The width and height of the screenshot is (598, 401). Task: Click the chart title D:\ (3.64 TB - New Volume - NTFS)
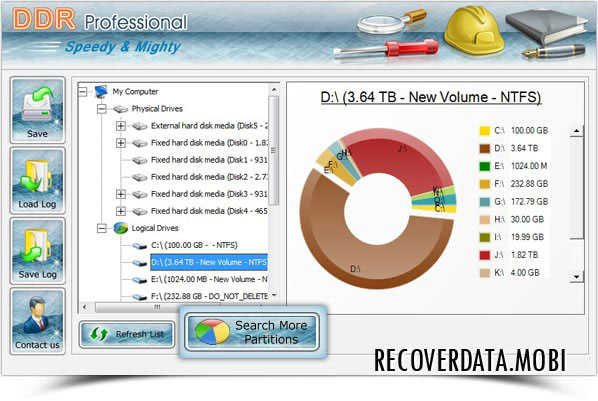431,98
